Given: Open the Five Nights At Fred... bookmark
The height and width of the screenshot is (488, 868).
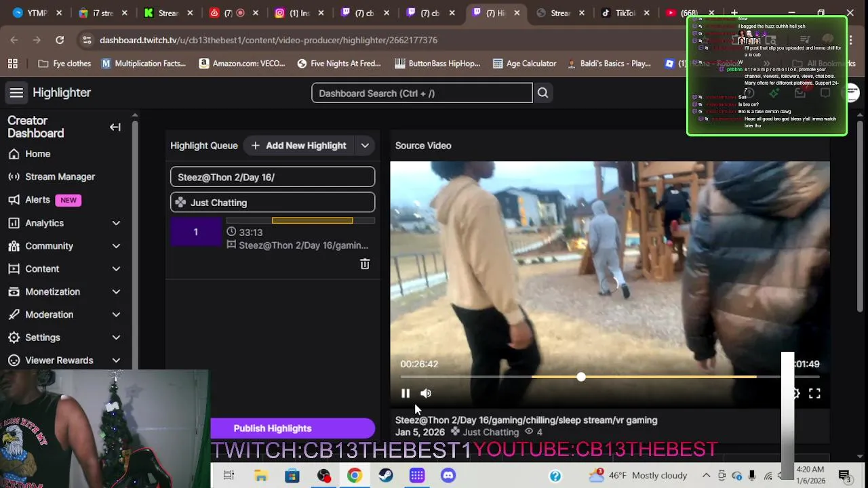Looking at the screenshot, I should (x=339, y=64).
